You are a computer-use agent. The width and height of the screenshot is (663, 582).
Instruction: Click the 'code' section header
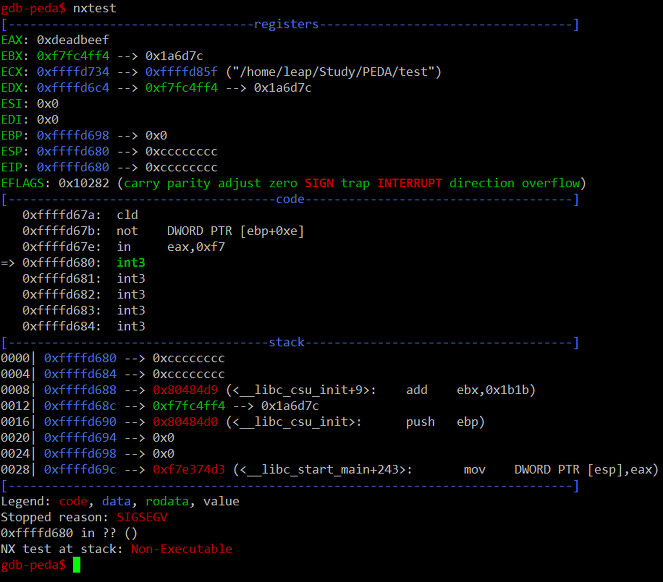pos(290,199)
